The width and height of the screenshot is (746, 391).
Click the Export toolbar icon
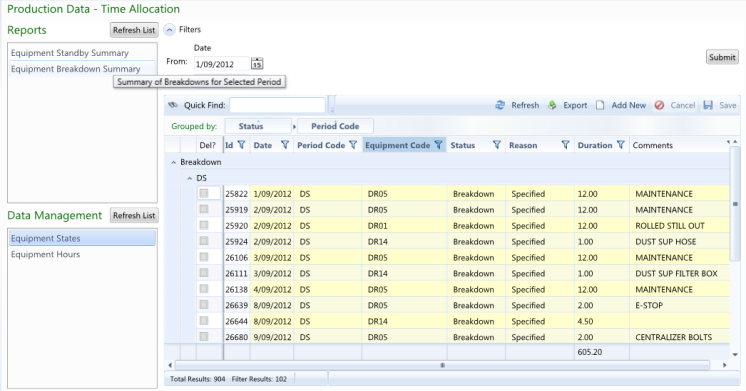[552, 105]
